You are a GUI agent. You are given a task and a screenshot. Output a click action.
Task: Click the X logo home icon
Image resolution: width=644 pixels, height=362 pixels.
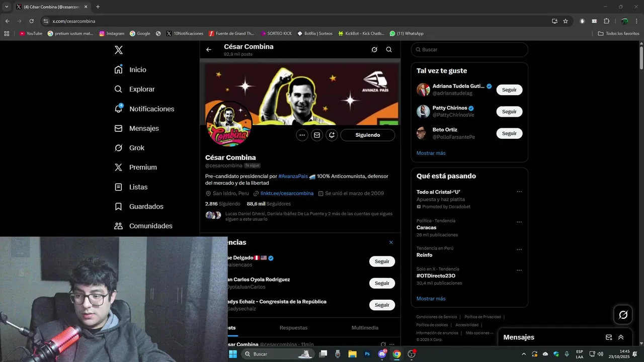pos(118,50)
